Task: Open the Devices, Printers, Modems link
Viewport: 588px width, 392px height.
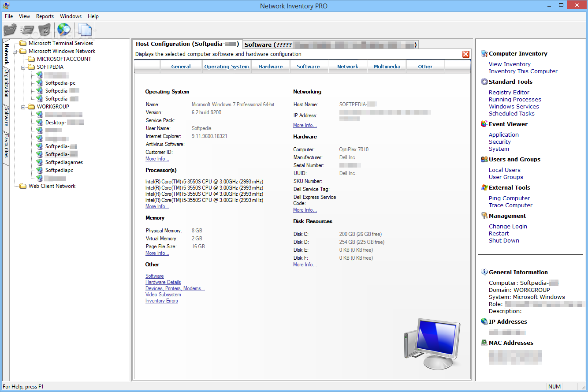Action: (x=175, y=288)
